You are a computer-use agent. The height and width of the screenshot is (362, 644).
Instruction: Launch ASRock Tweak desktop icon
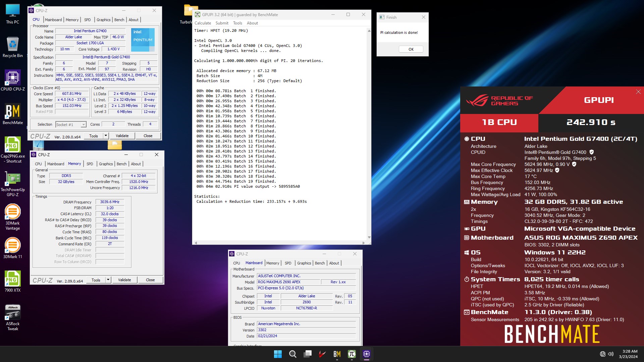point(12,317)
